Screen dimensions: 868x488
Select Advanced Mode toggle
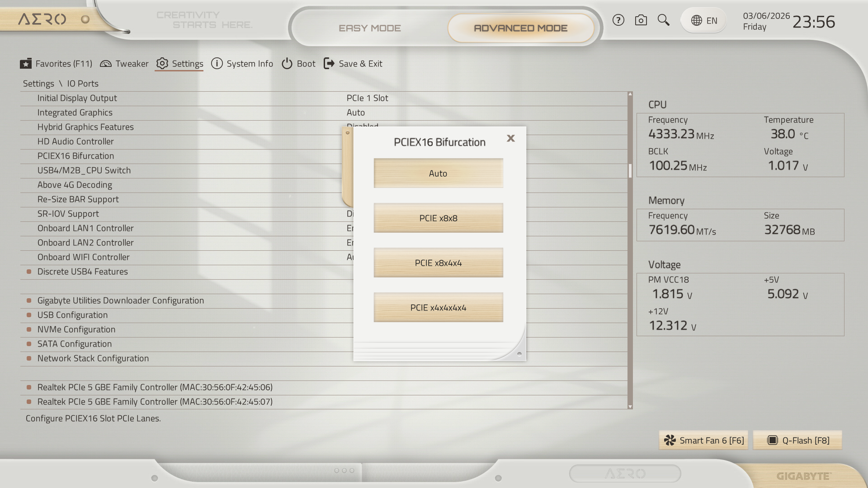click(520, 28)
